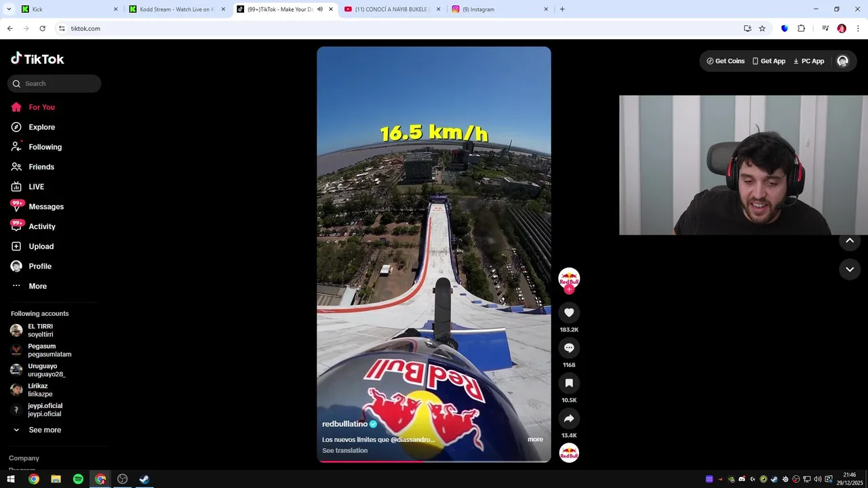Open the Extensions puzzle icon
Viewport: 868px width, 488px height.
tap(801, 28)
